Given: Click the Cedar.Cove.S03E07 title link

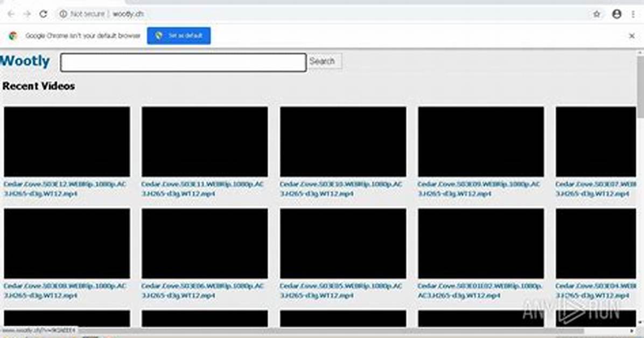Looking at the screenshot, I should coord(596,188).
